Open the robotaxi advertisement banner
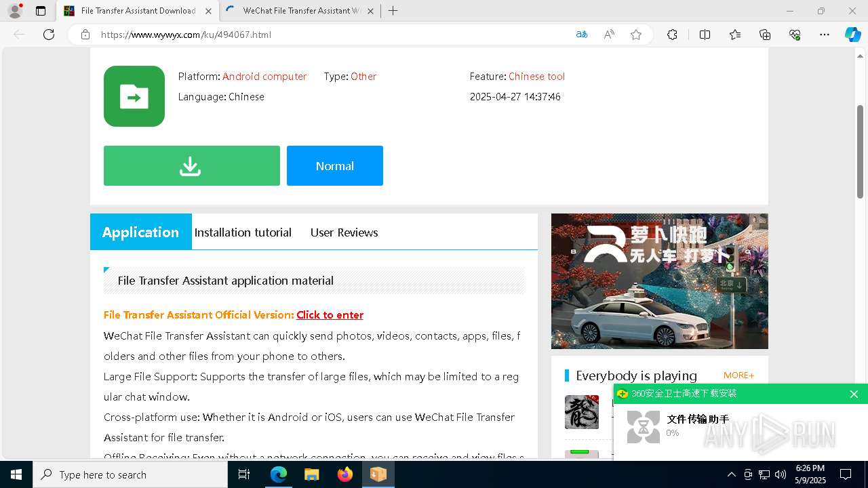Image resolution: width=868 pixels, height=488 pixels. click(x=660, y=281)
